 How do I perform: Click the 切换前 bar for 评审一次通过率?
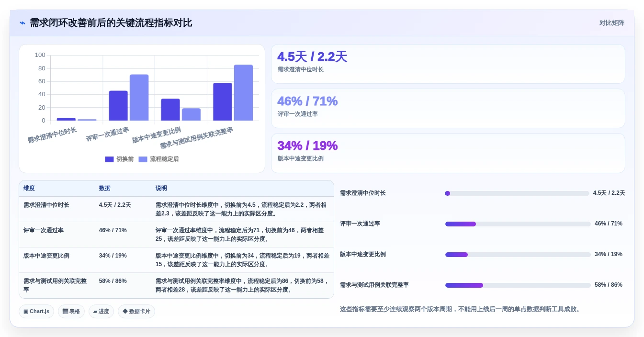[x=118, y=106]
